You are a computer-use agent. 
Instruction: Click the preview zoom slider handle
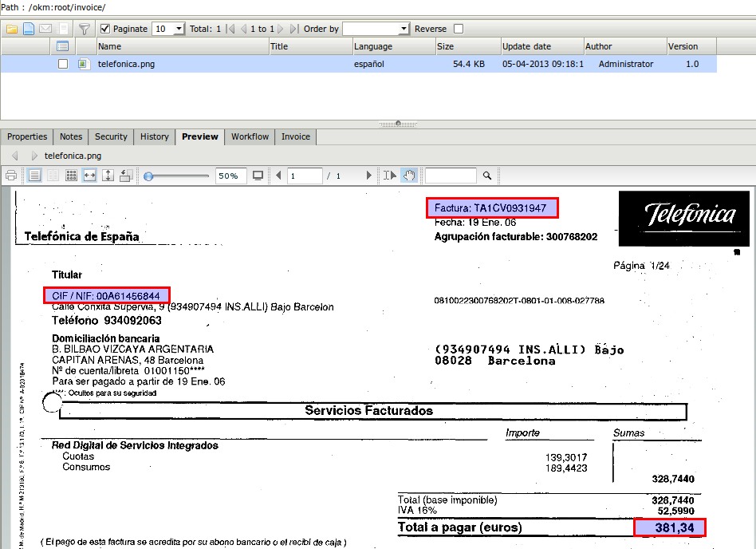pos(148,176)
